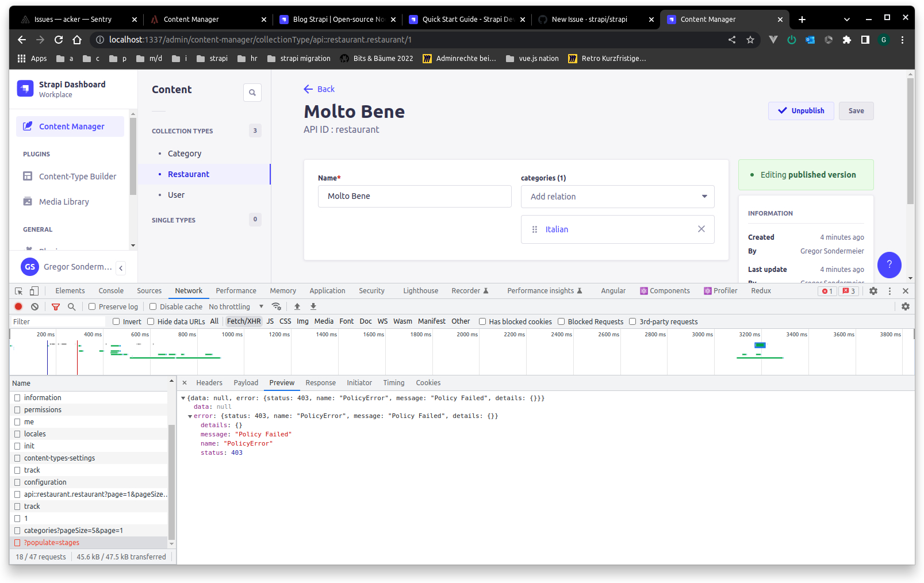Remove the Italian category relation
This screenshot has width=924, height=583.
point(701,229)
